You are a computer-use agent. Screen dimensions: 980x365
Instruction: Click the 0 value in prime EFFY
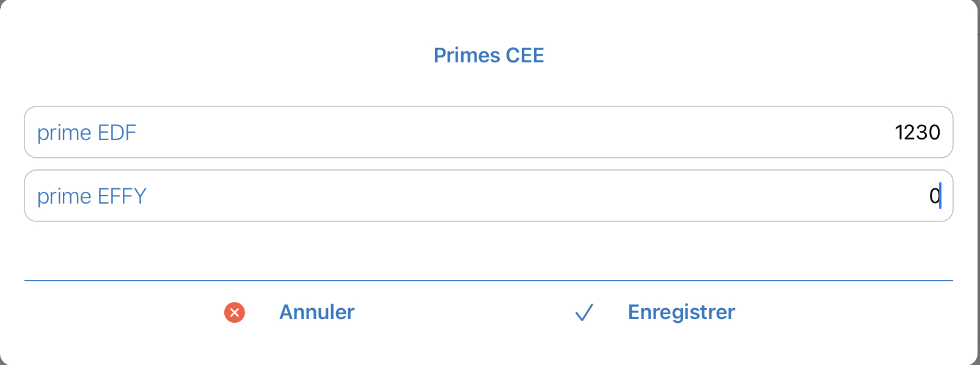click(x=934, y=196)
